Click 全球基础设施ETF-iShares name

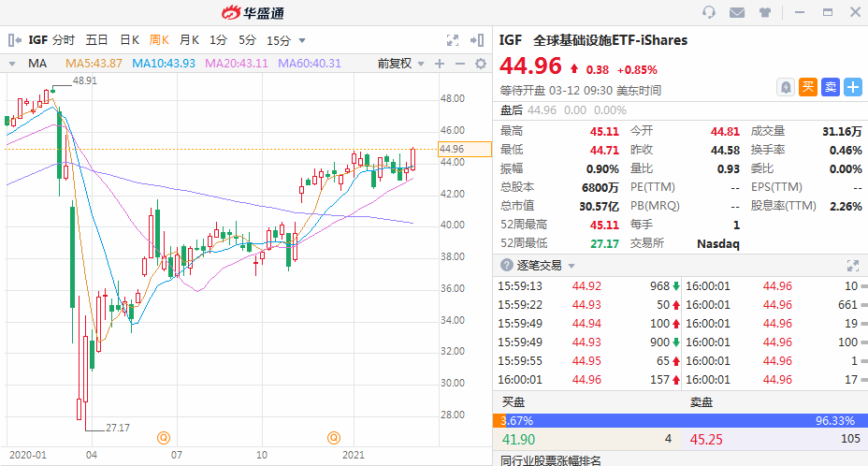point(610,40)
